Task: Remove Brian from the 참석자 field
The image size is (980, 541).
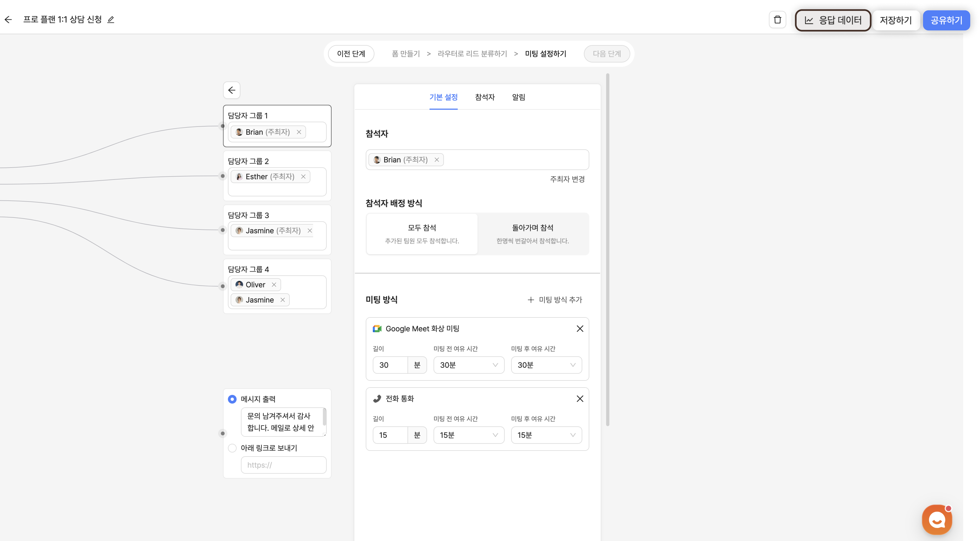Action: (x=437, y=160)
